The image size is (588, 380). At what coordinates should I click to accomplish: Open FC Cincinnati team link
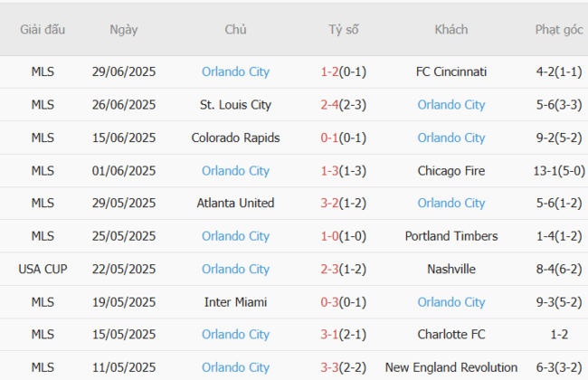450,71
